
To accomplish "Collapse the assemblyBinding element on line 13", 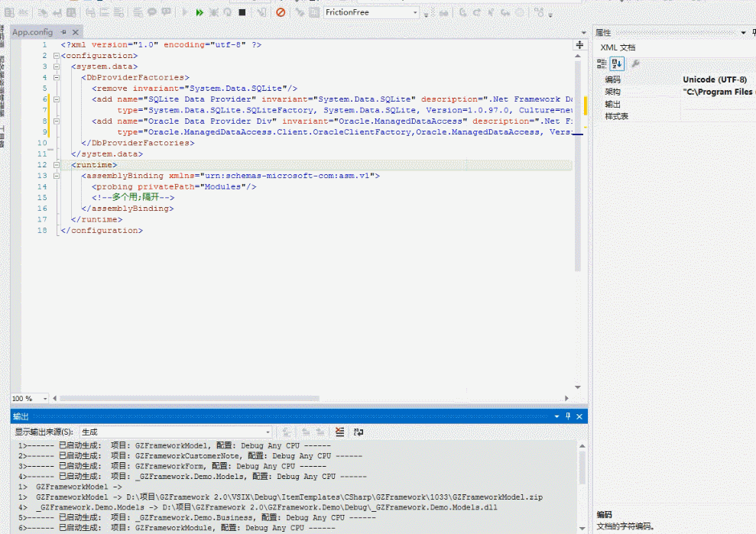I will coord(57,176).
